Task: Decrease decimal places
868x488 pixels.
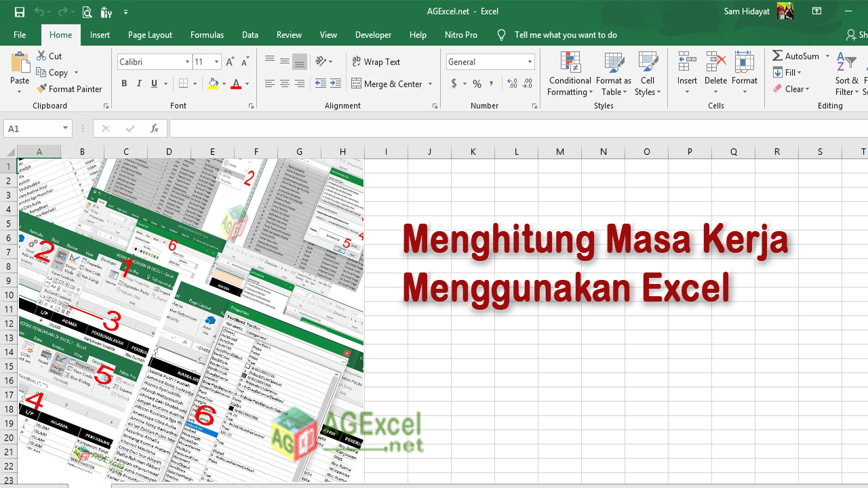Action: 528,84
